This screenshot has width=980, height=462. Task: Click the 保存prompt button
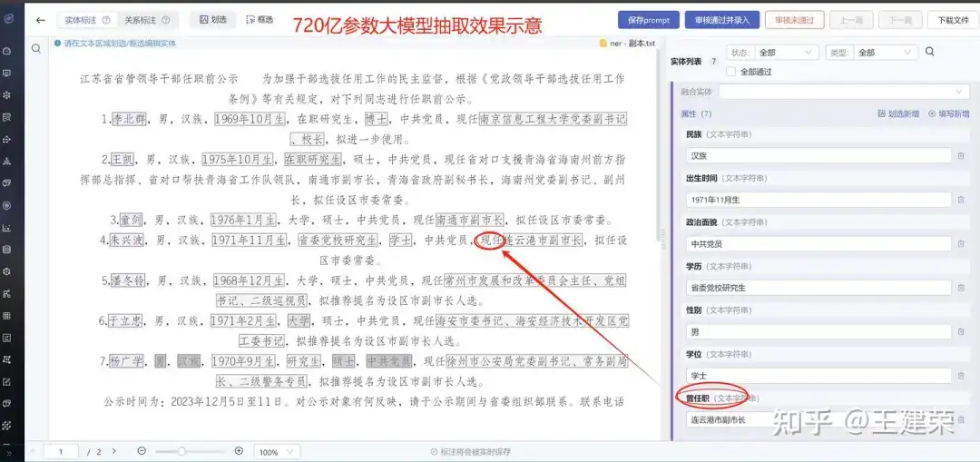[x=648, y=20]
